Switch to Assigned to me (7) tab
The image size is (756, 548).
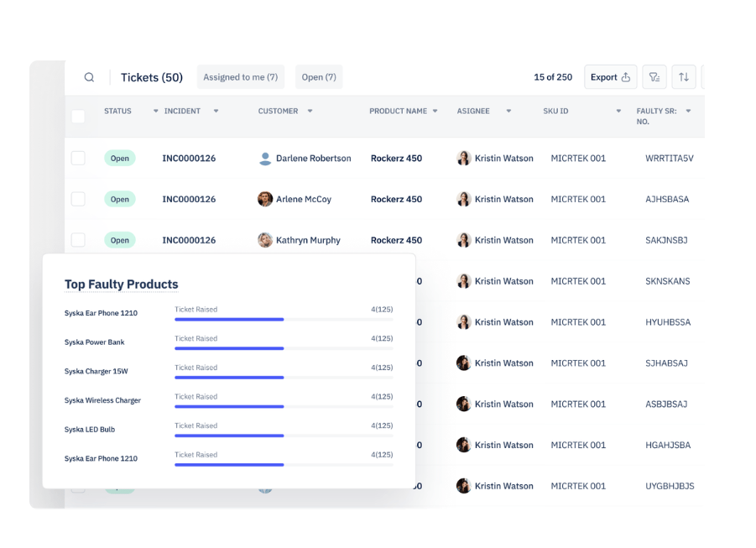(x=241, y=76)
